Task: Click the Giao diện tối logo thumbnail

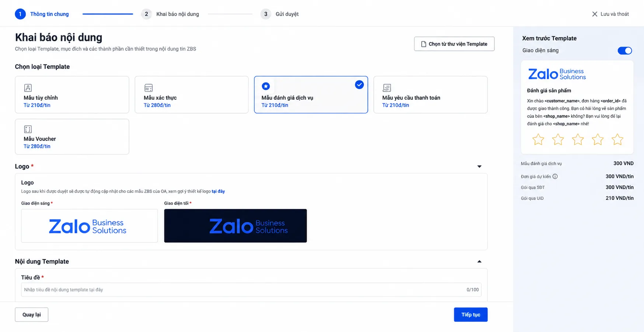Action: tap(236, 226)
